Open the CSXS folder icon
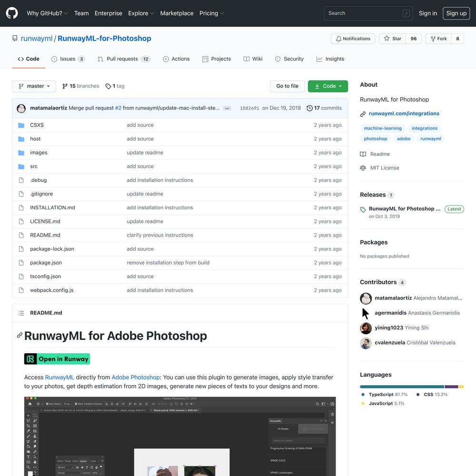This screenshot has width=476, height=476. 21,125
